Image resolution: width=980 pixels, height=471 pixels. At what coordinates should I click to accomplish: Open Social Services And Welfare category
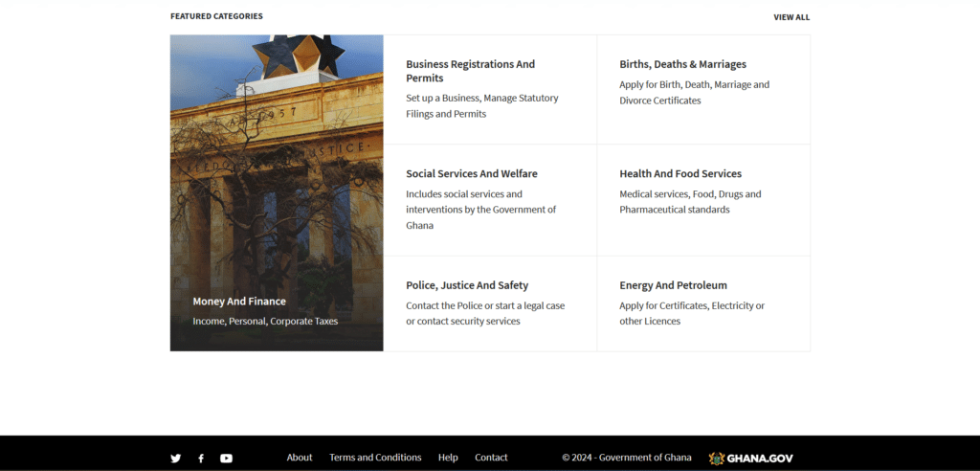(472, 174)
